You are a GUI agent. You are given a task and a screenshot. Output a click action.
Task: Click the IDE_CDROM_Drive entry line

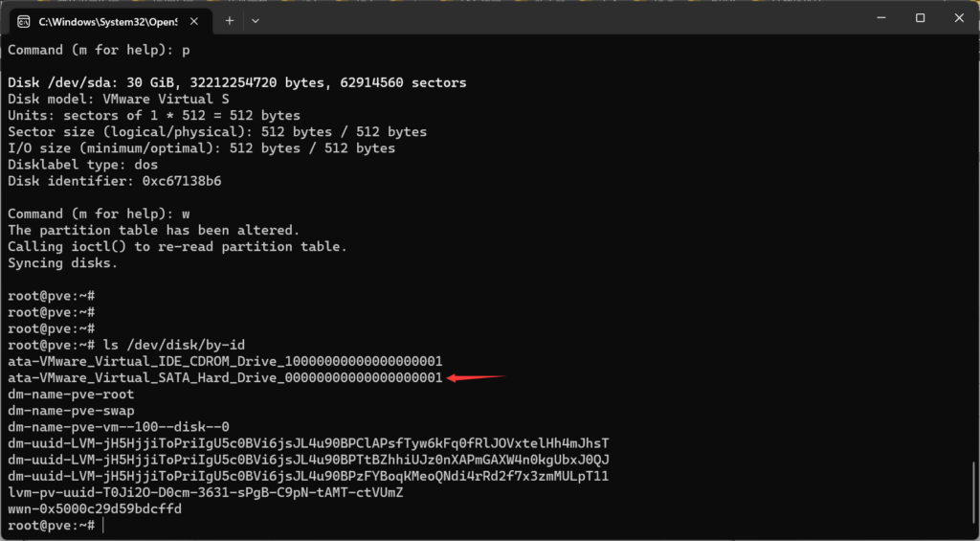point(225,362)
